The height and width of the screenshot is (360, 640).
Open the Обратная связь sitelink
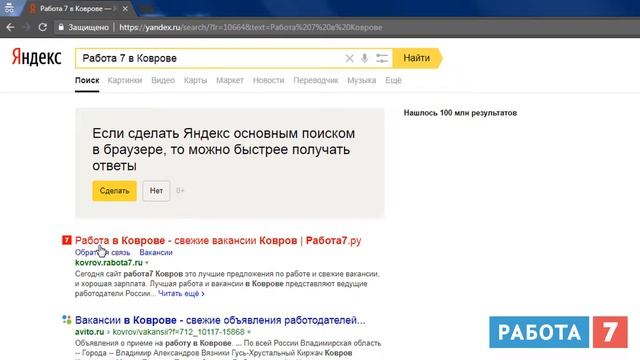pyautogui.click(x=102, y=252)
